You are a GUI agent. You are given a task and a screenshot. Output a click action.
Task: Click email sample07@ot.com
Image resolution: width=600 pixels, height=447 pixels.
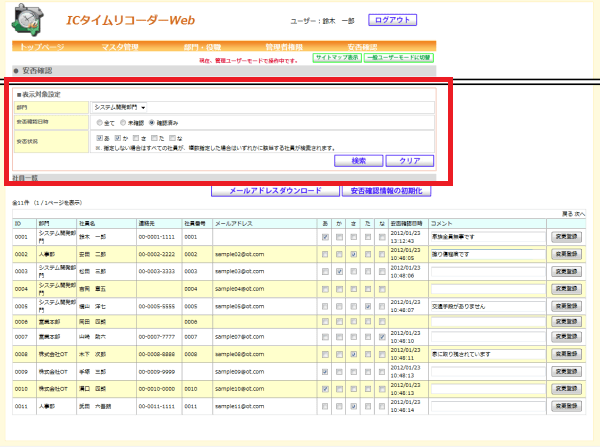point(240,337)
